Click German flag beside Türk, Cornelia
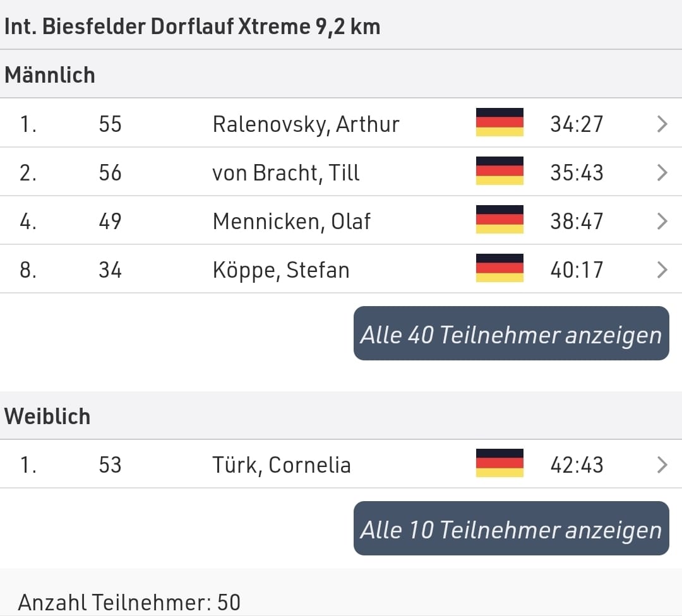The height and width of the screenshot is (616, 682). coord(500,463)
